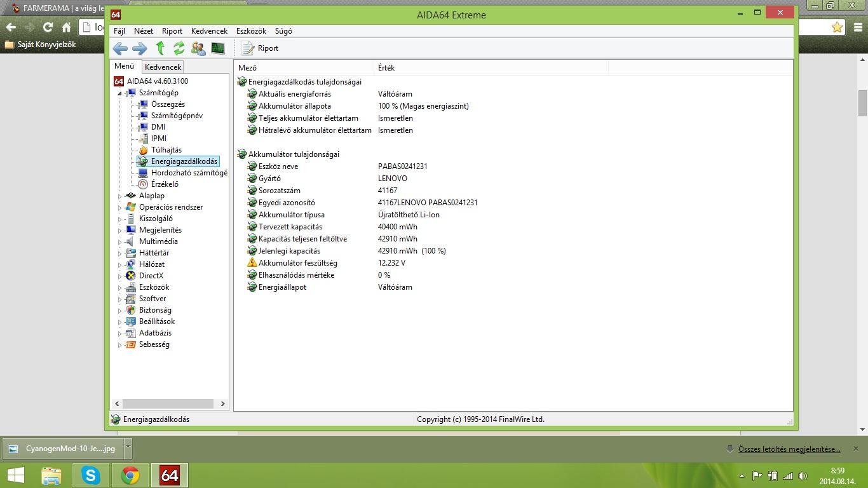
Task: Expand the DirectX node
Action: coord(119,276)
